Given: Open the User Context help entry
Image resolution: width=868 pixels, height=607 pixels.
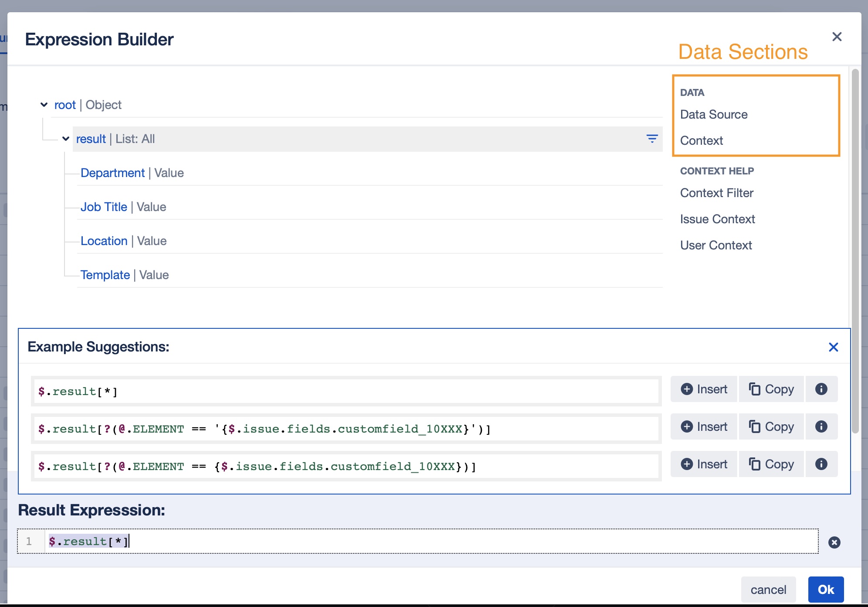Looking at the screenshot, I should (x=716, y=245).
